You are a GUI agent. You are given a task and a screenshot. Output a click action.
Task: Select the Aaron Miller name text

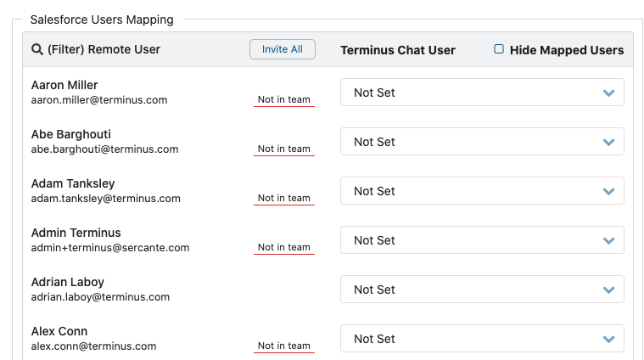[64, 85]
